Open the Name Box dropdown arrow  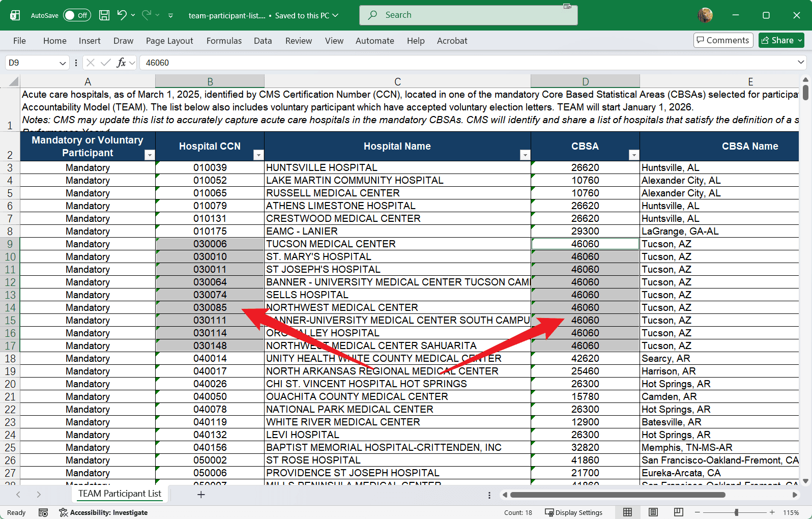coord(63,63)
